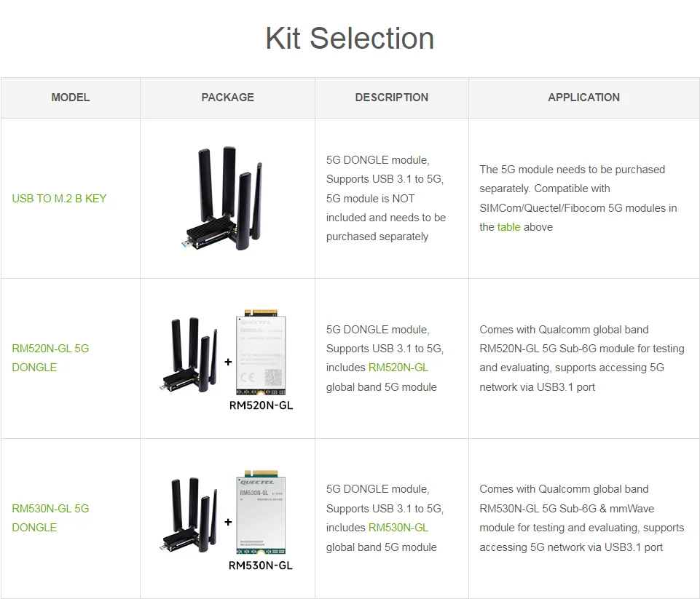Click the RM530N-GL caption under module image

click(261, 566)
